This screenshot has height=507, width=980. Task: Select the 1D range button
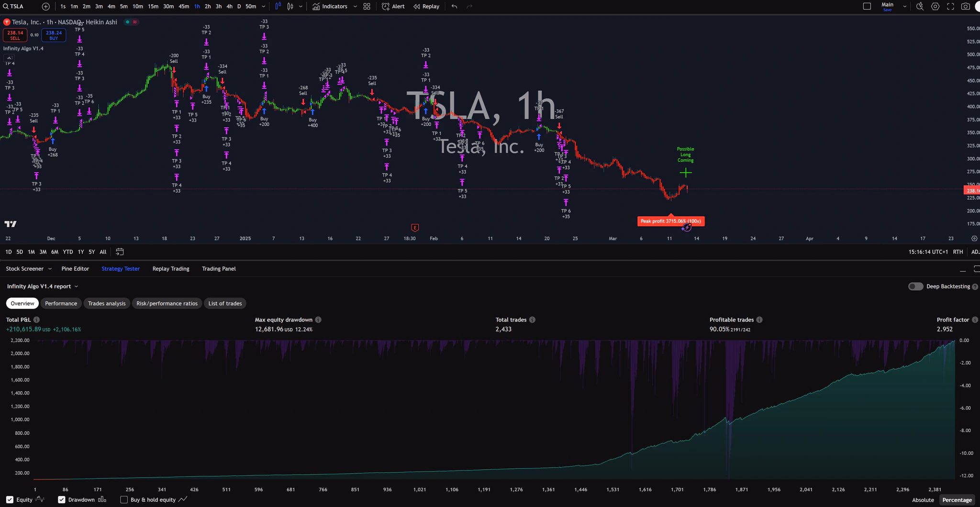9,252
